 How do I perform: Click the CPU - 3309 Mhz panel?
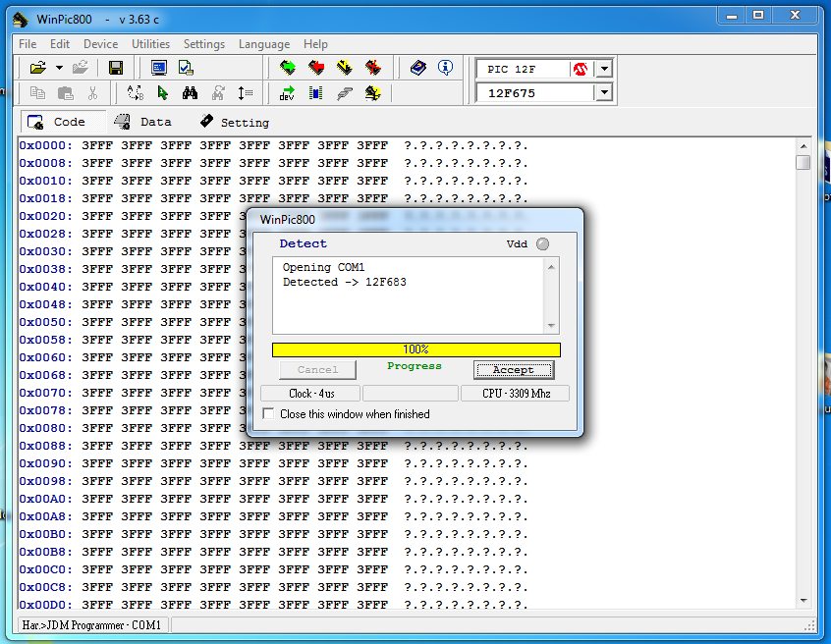(516, 394)
